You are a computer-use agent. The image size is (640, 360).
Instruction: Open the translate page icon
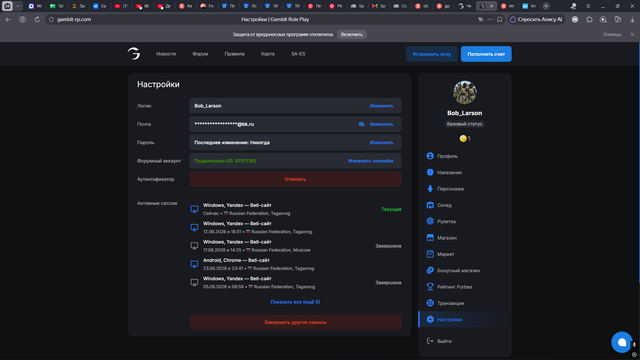click(480, 19)
